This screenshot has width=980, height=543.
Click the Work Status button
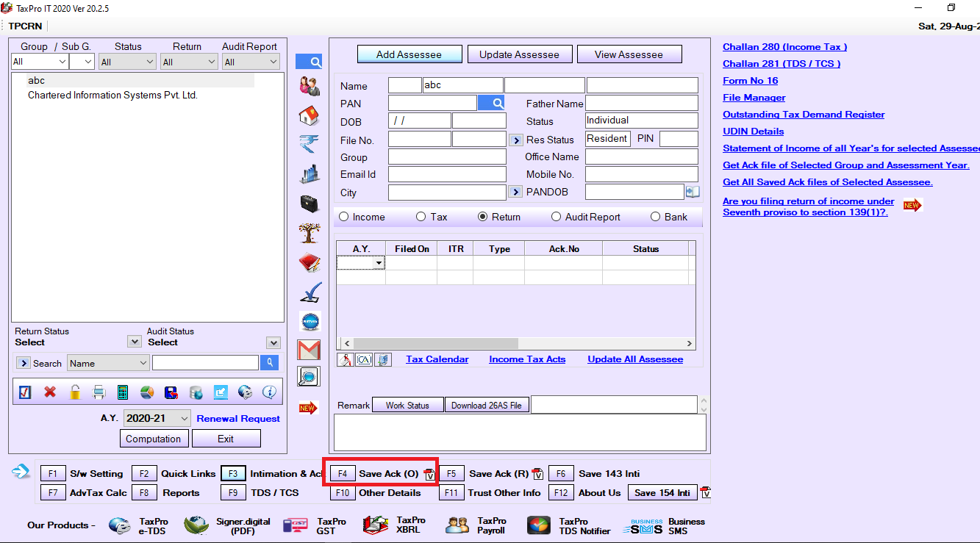click(x=407, y=405)
